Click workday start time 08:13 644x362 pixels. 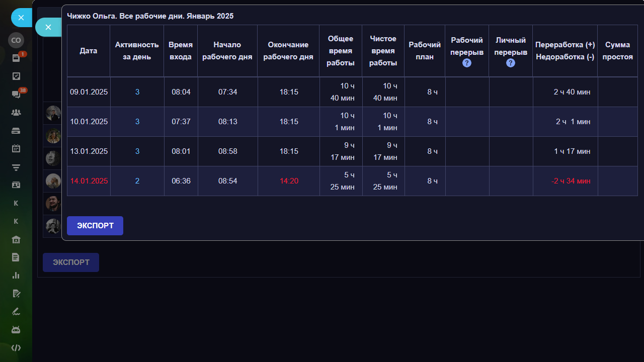coord(228,122)
